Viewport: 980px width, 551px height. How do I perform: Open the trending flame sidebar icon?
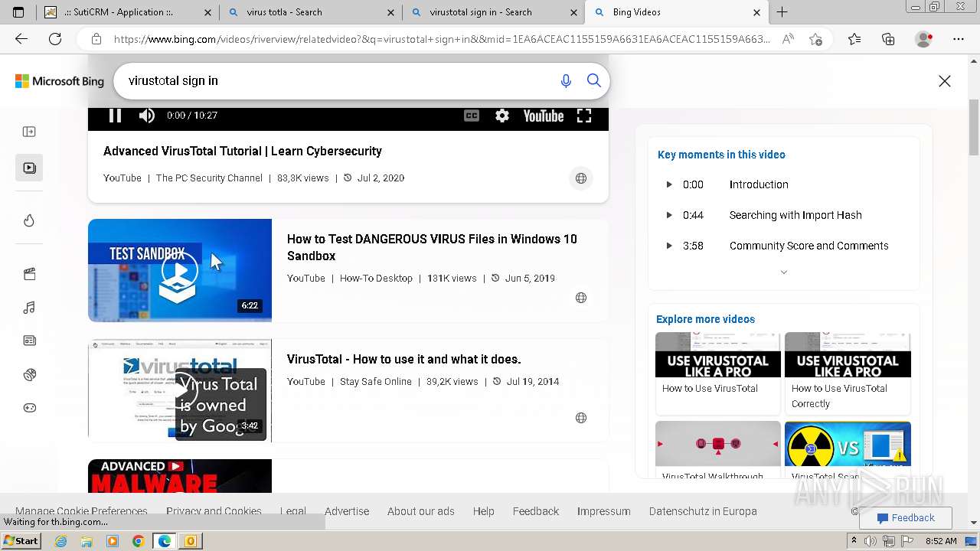tap(29, 220)
